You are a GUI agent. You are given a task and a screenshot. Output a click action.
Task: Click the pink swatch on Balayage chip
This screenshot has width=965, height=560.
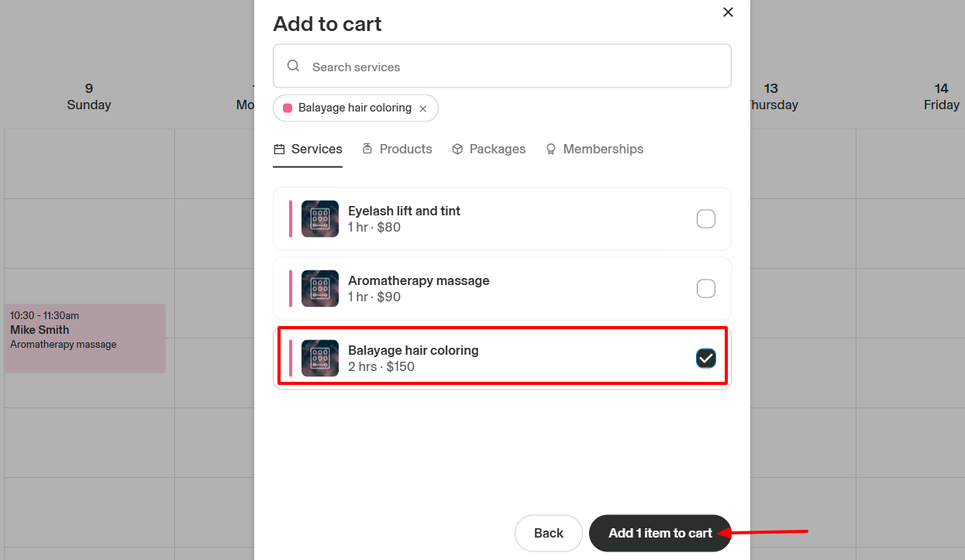(288, 108)
